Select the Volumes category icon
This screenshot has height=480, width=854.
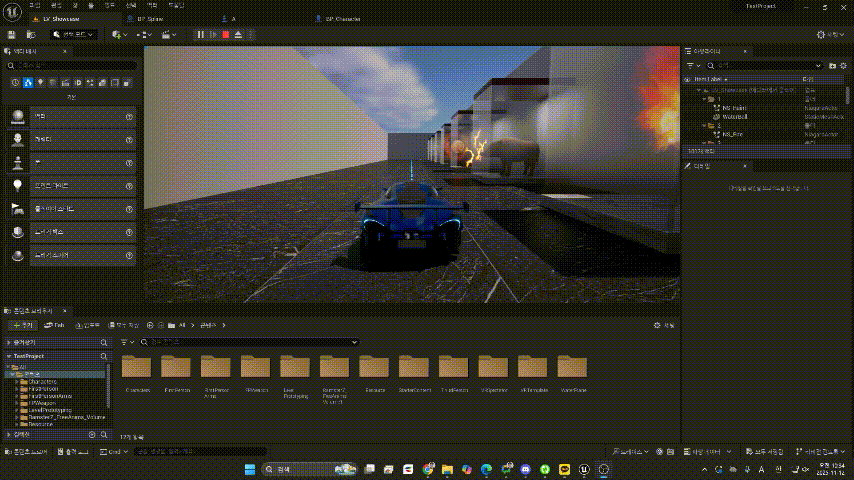[x=115, y=83]
